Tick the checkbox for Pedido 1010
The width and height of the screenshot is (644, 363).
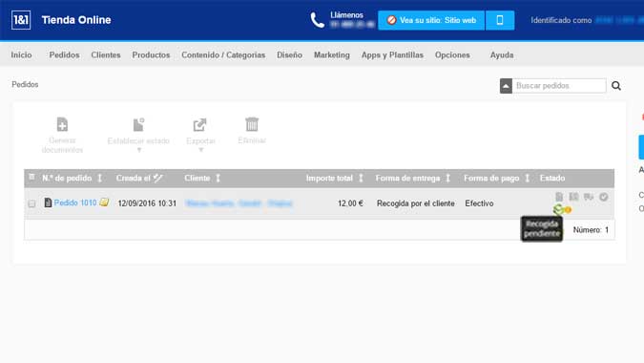(31, 203)
